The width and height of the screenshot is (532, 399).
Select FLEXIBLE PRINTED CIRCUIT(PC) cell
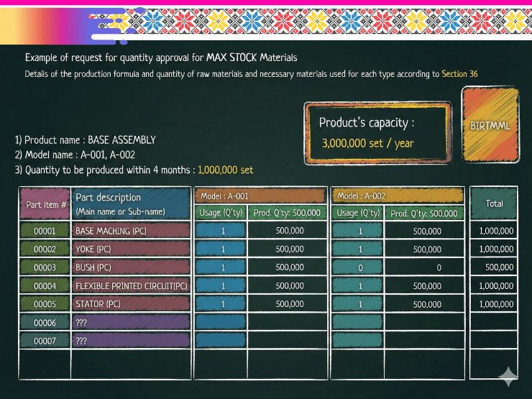click(132, 285)
